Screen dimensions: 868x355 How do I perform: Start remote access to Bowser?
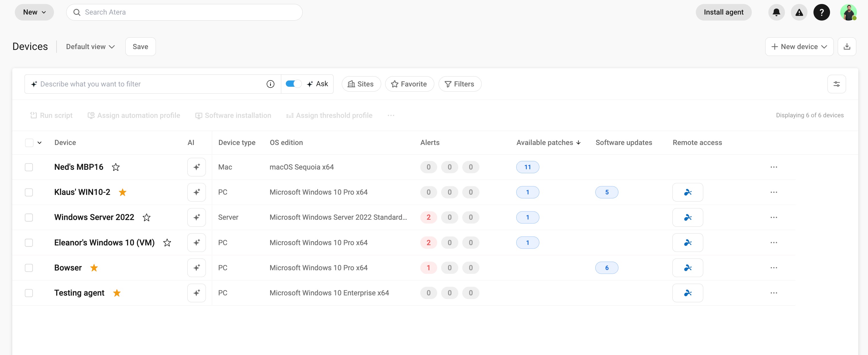[687, 268]
